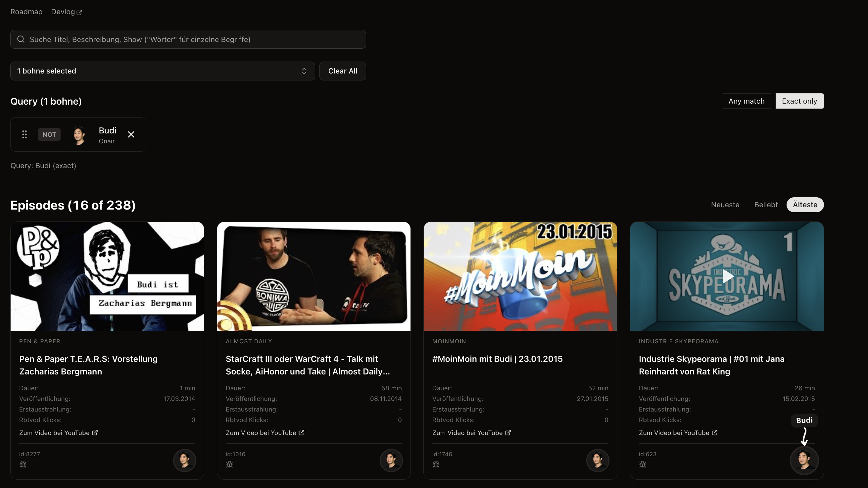Grab the drag handle of the Budi chip
The height and width of the screenshot is (488, 868).
[24, 134]
